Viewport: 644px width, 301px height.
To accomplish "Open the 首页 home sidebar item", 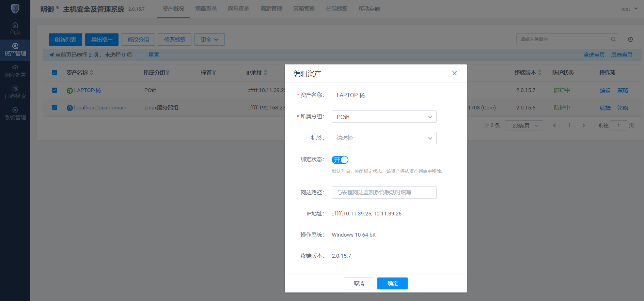I will click(x=15, y=29).
